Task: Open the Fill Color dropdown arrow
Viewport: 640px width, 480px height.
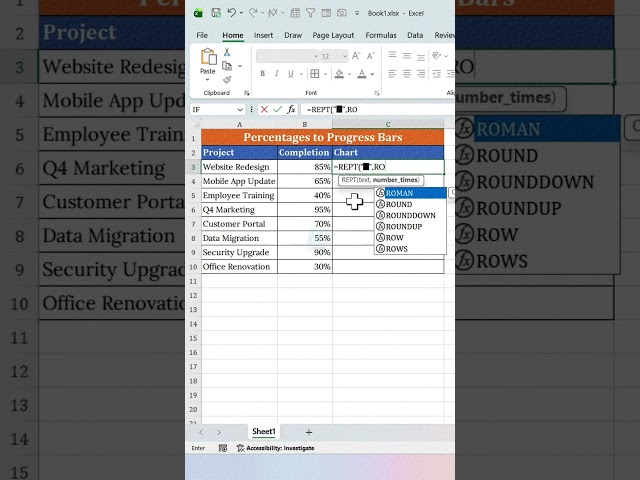Action: tap(349, 74)
